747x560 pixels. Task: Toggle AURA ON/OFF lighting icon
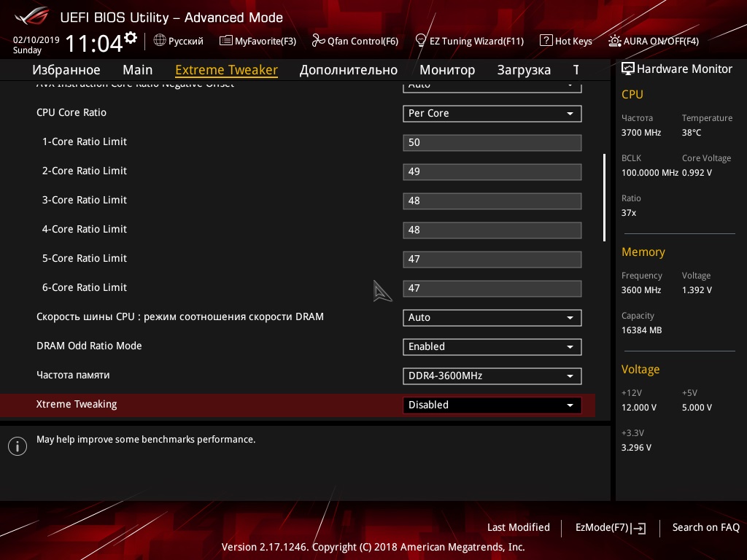(x=614, y=41)
